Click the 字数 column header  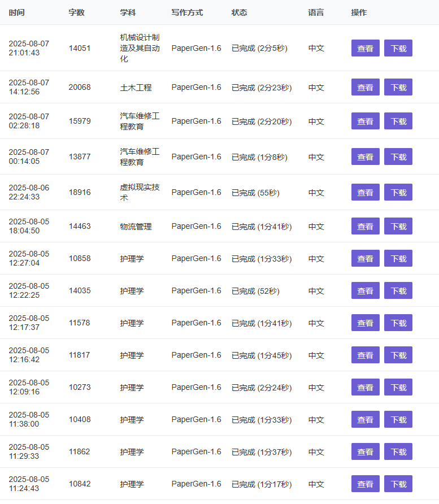(76, 12)
